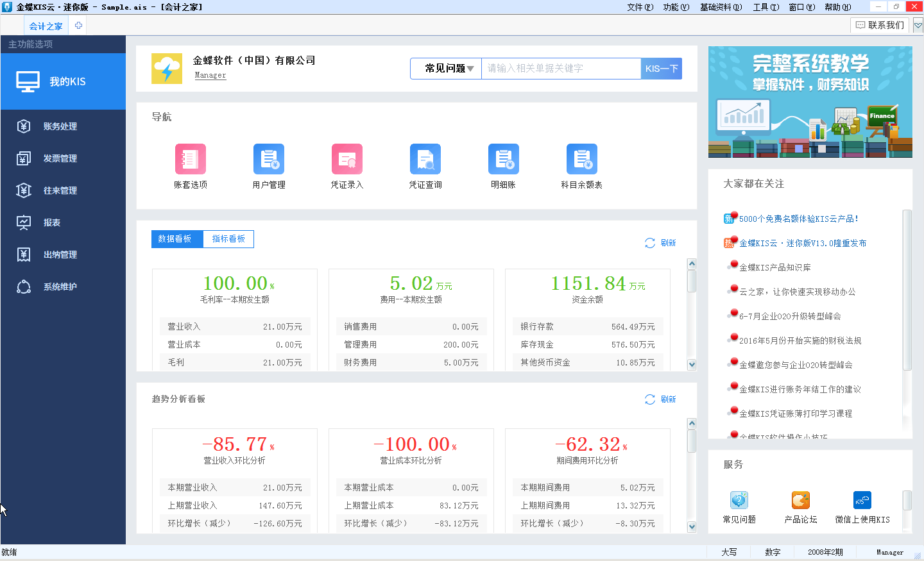Image resolution: width=924 pixels, height=561 pixels.
Task: Click the Manager user link
Action: (210, 75)
